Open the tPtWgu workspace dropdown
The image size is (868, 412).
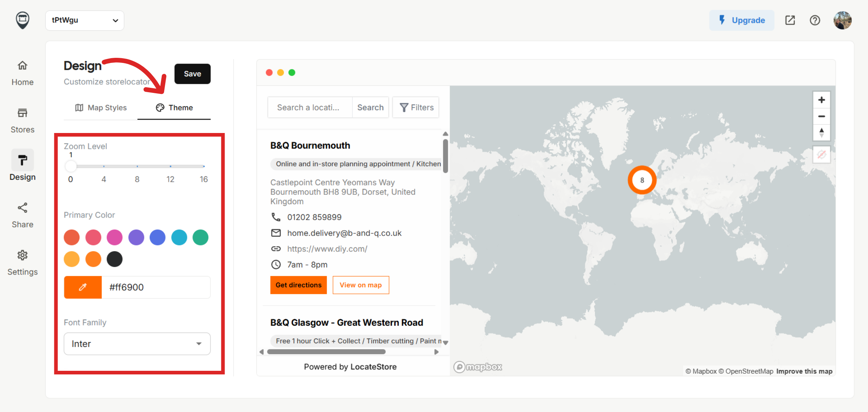click(x=85, y=20)
